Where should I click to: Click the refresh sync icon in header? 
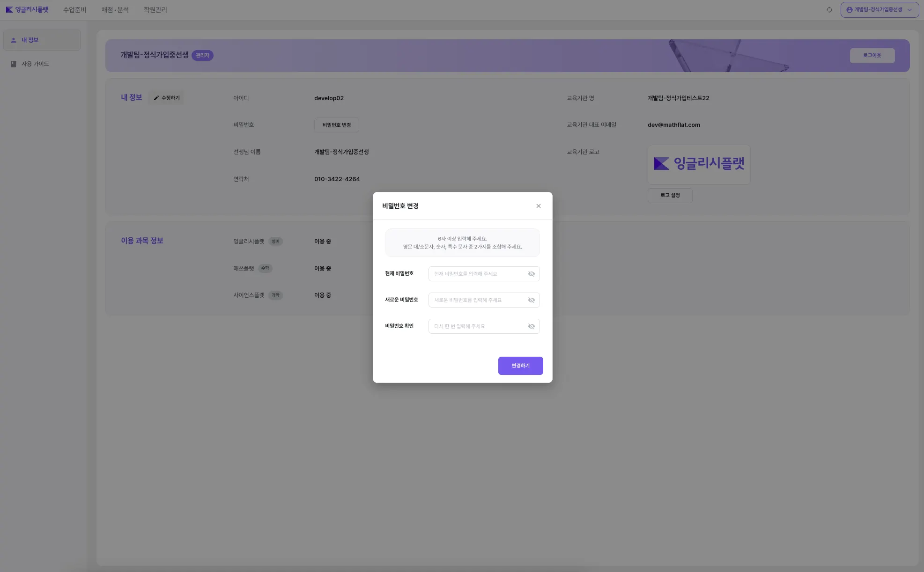coord(829,10)
